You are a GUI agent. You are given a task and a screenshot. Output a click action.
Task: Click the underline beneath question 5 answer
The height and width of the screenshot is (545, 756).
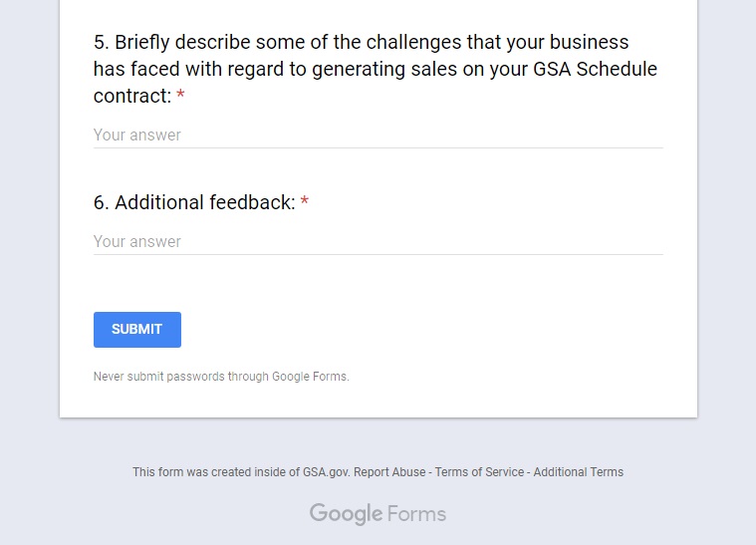pyautogui.click(x=378, y=148)
